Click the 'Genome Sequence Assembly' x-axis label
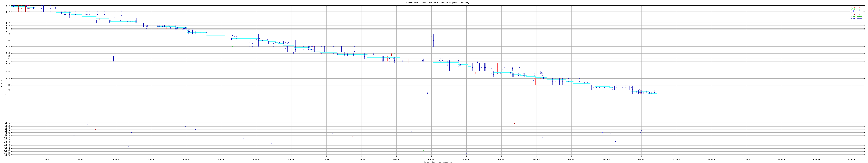Viewport: 868px width, 163px height. click(x=437, y=162)
